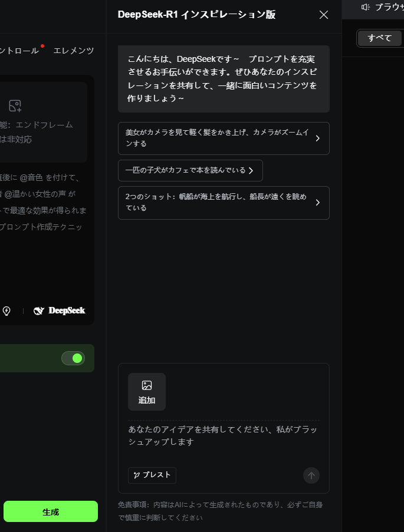Click the add-frame image icon in upload area
Screen dimensions: 404x532
tap(15, 105)
